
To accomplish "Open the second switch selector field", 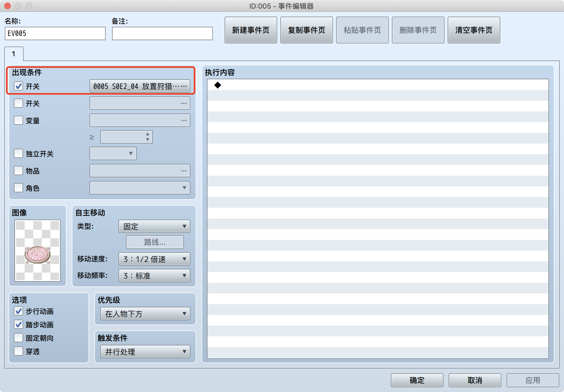I will coord(140,103).
